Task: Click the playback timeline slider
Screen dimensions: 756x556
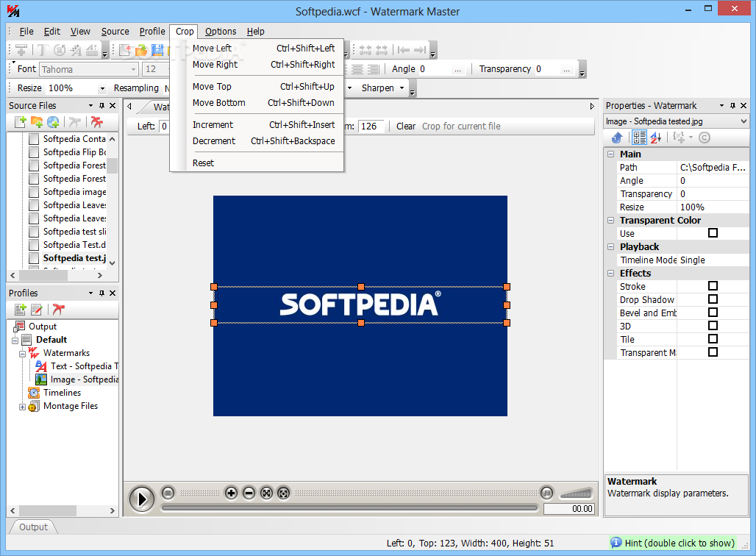Action: [349, 507]
